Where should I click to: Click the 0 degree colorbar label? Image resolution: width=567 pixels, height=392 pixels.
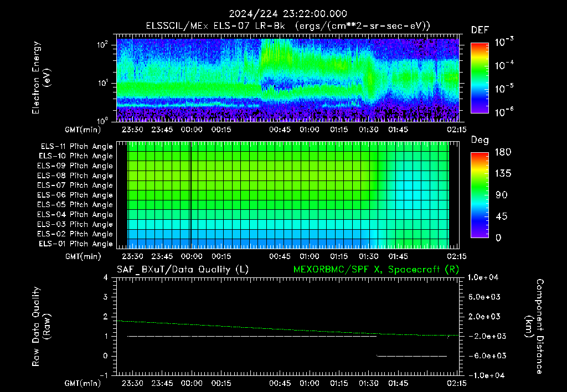click(499, 238)
